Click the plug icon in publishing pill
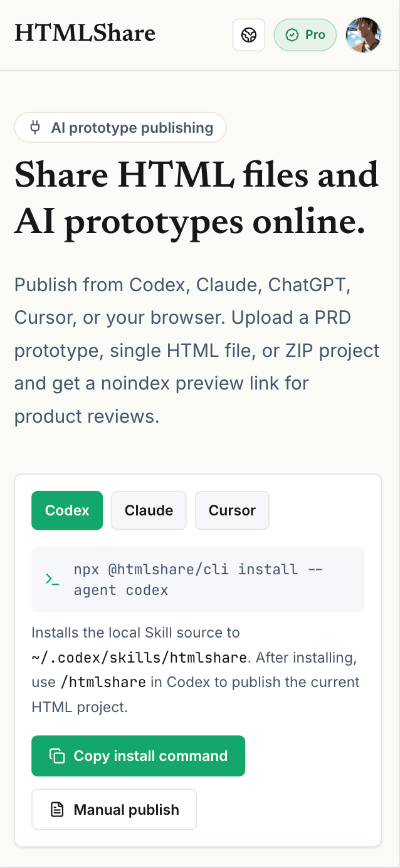This screenshot has height=868, width=400. (36, 128)
